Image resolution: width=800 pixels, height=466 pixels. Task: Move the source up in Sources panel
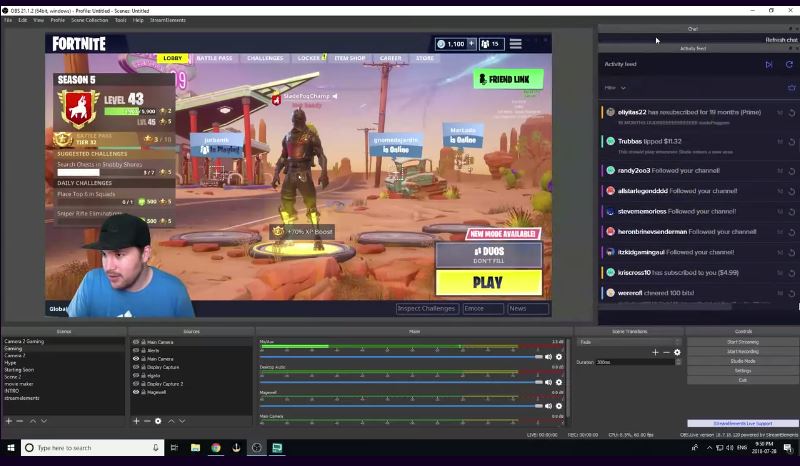[x=171, y=421]
